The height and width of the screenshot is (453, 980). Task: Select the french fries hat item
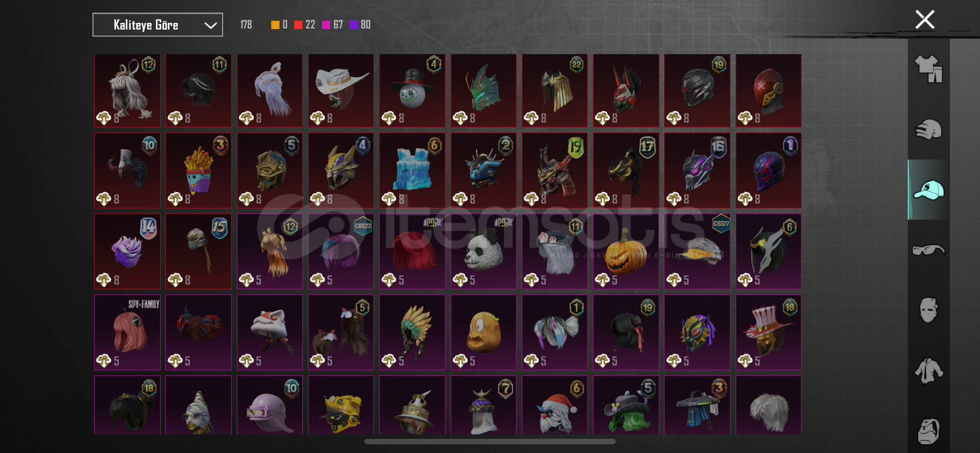click(x=199, y=171)
